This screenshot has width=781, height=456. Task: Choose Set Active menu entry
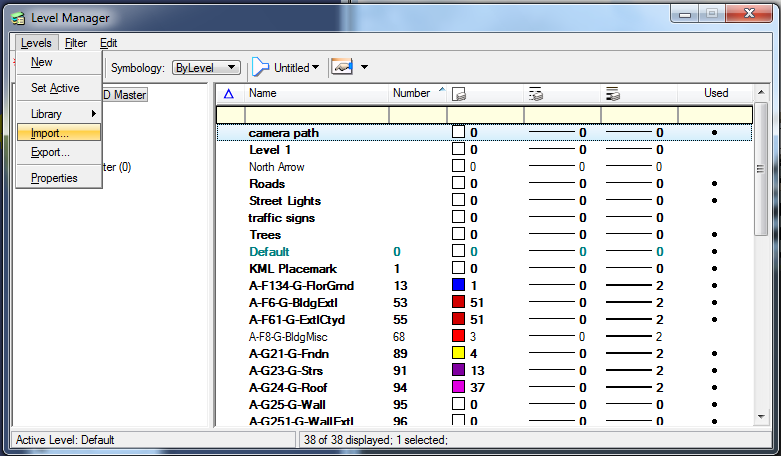[59, 88]
